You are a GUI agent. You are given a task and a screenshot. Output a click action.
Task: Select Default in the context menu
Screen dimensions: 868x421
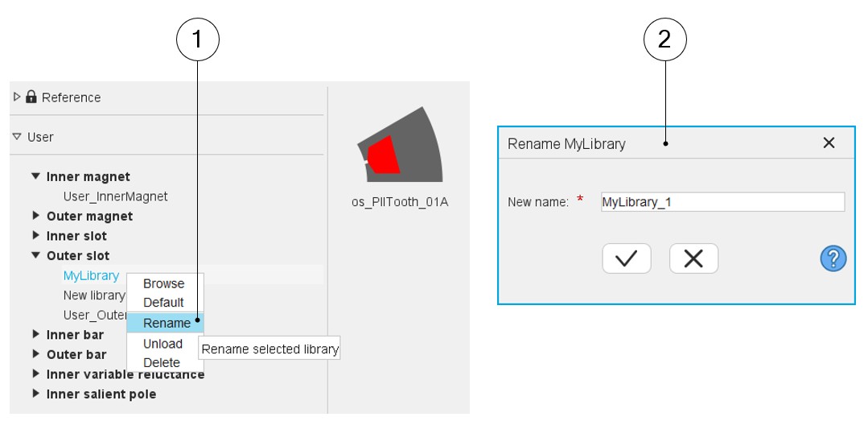pyautogui.click(x=163, y=303)
